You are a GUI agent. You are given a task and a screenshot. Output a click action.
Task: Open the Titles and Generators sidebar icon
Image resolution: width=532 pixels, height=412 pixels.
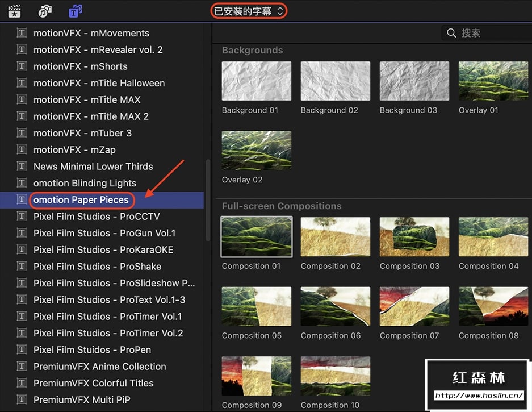point(76,11)
